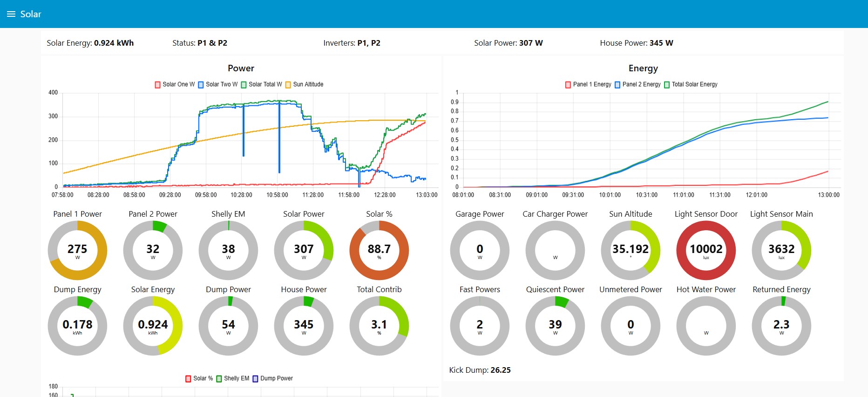The image size is (868, 397).
Task: Click the Dump Power gauge showing 54
Action: tap(228, 326)
